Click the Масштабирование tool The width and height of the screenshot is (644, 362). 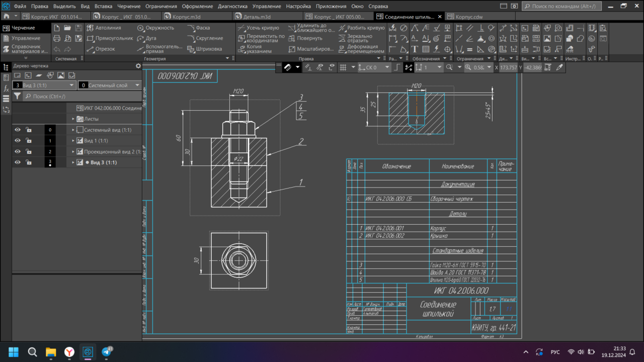[312, 49]
